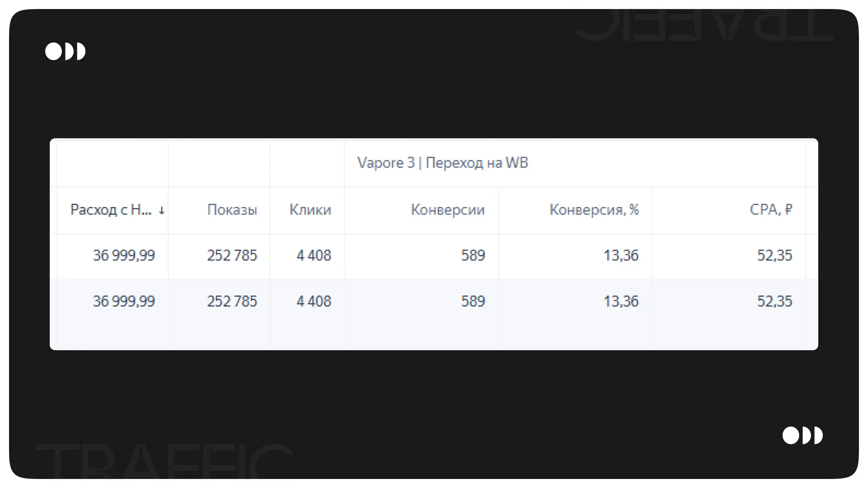The image size is (868, 488).
Task: Select the 589 conversions in the first data row
Action: 473,255
